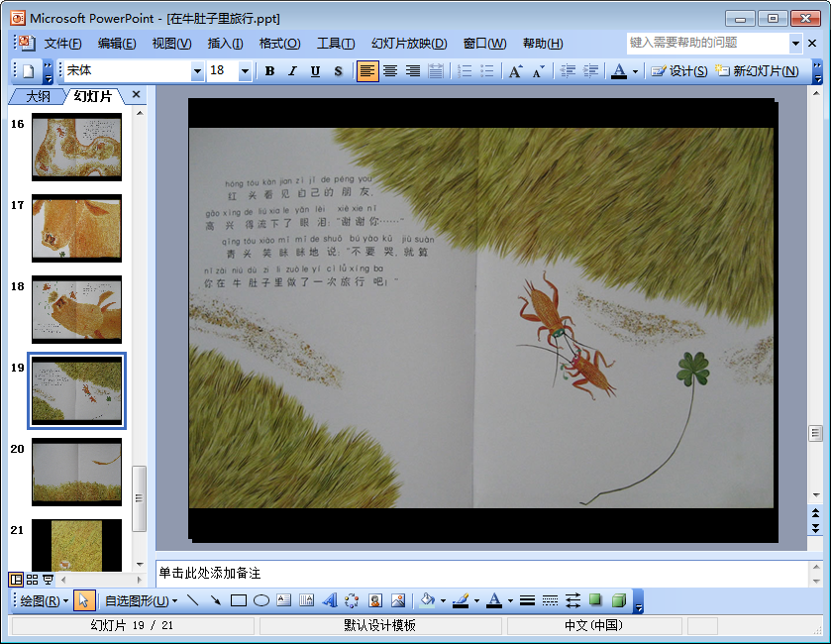Toggle underline formatting
The width and height of the screenshot is (831, 644).
coord(315,71)
